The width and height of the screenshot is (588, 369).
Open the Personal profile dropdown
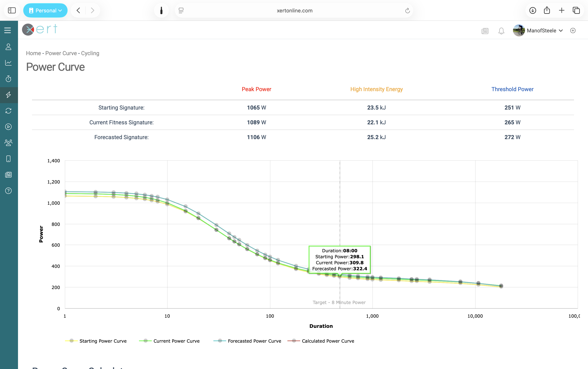[x=45, y=10]
